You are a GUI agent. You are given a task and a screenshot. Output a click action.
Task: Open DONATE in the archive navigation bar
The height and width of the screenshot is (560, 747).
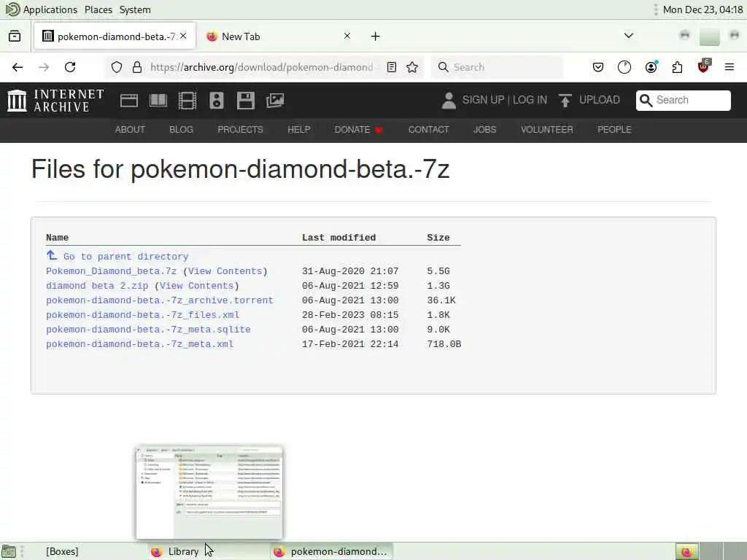(358, 130)
